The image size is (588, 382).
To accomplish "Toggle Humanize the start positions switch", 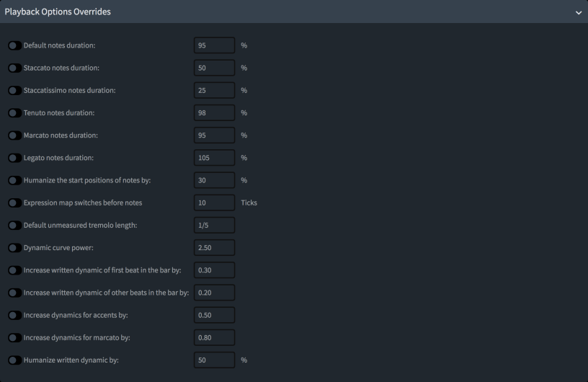I will [x=14, y=180].
